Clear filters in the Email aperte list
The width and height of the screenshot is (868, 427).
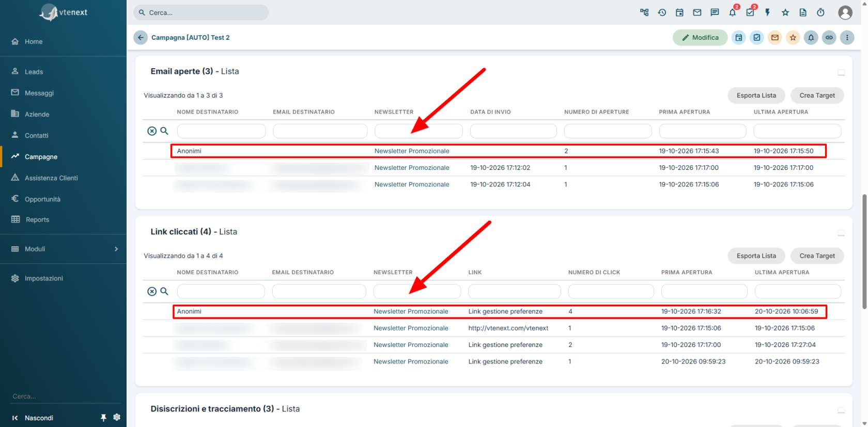[x=152, y=131]
